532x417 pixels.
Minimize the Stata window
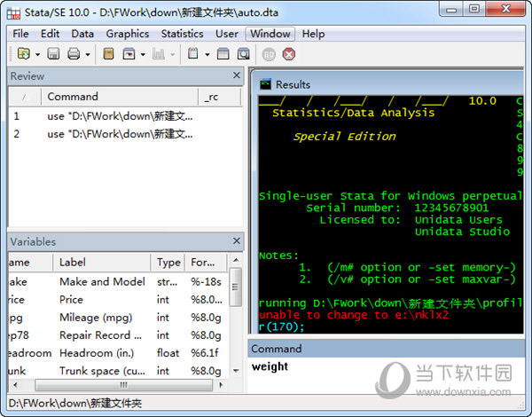[x=451, y=10]
